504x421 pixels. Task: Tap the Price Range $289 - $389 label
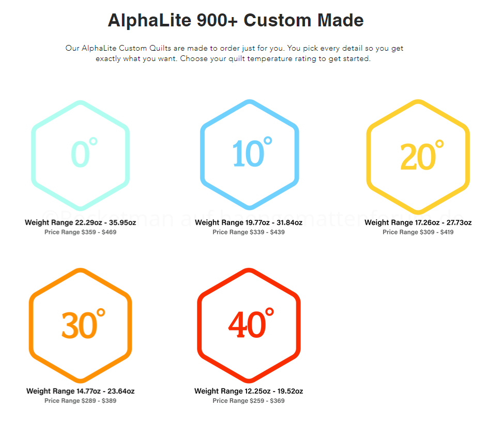(80, 401)
